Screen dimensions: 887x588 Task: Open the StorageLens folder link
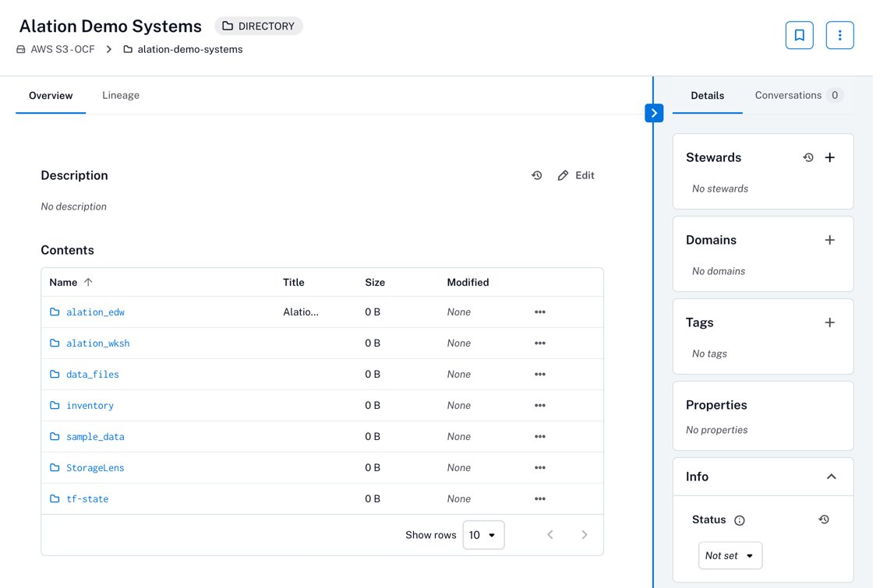click(95, 467)
